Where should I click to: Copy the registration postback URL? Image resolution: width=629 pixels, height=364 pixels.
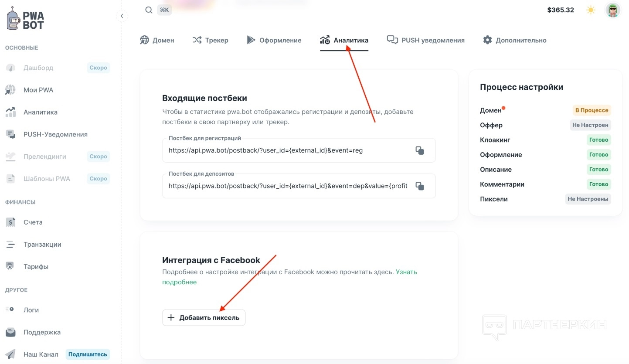[420, 150]
